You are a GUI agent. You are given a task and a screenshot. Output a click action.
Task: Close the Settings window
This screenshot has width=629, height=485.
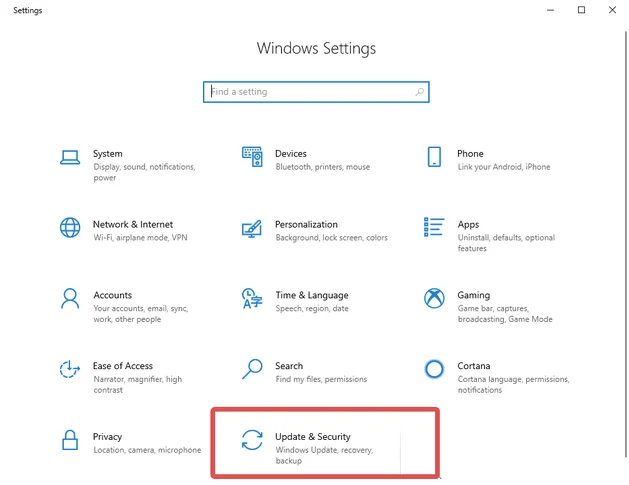click(612, 10)
